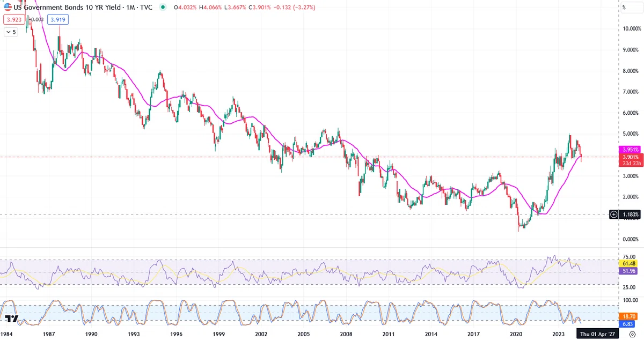Click the blue 3.919 buy price button
The height and width of the screenshot is (340, 644).
click(x=57, y=19)
